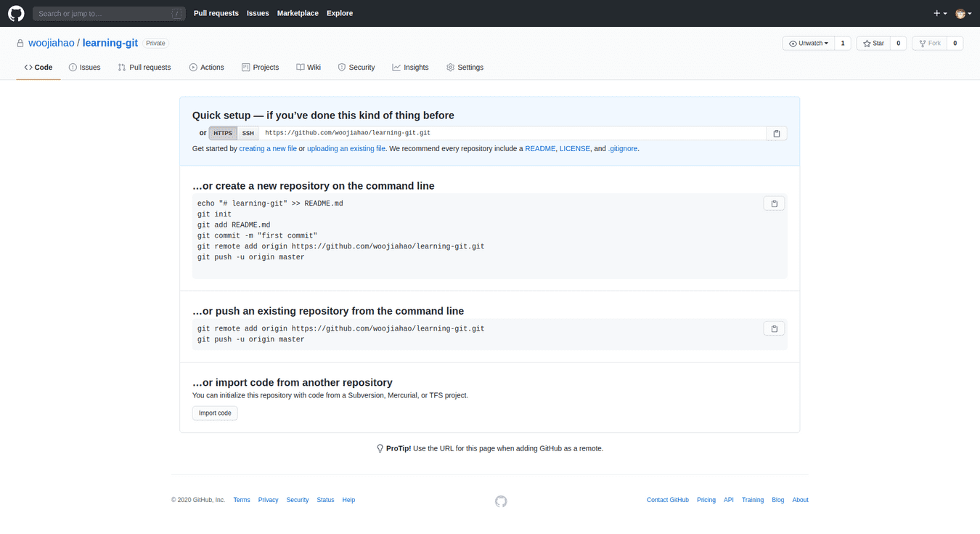Copy the create-repository command block to clipboard

[x=774, y=203]
